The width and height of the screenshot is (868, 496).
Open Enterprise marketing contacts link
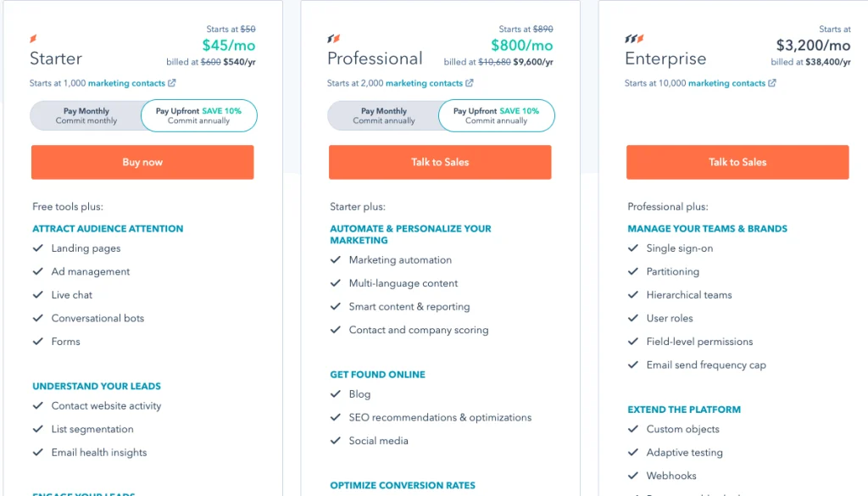(726, 83)
